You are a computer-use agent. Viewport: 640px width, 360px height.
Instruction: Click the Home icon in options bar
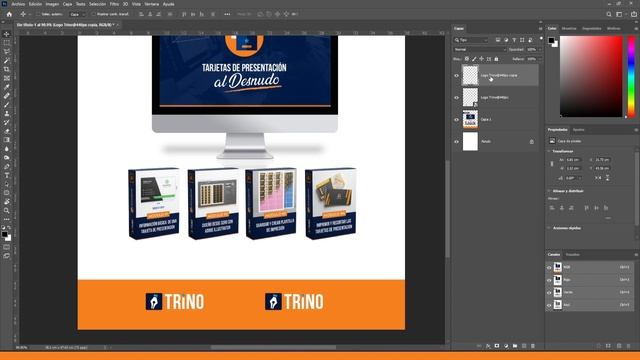[9, 14]
